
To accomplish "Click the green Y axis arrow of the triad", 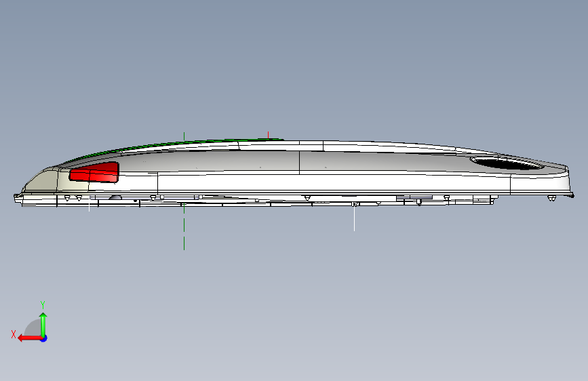I will [43, 324].
